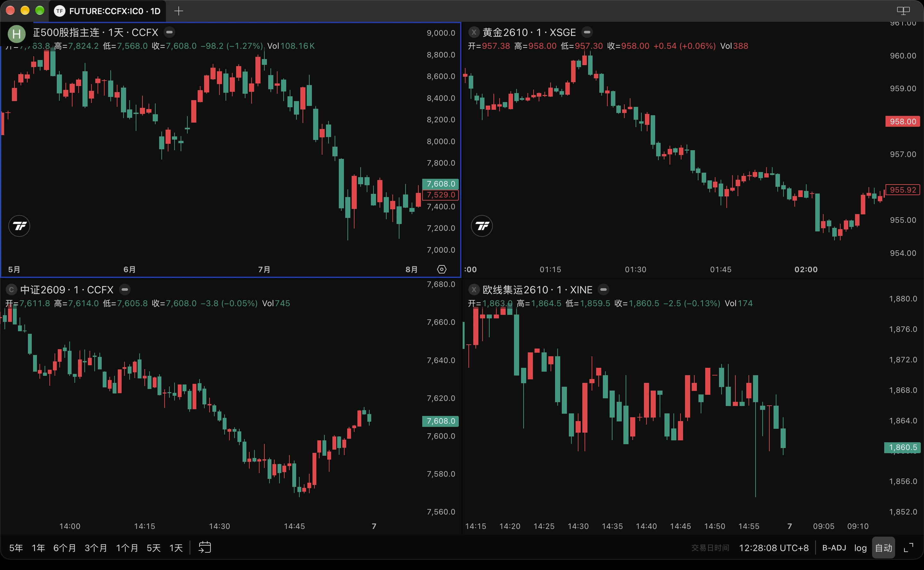Set range to 3个月
This screenshot has height=570, width=924.
pos(96,548)
